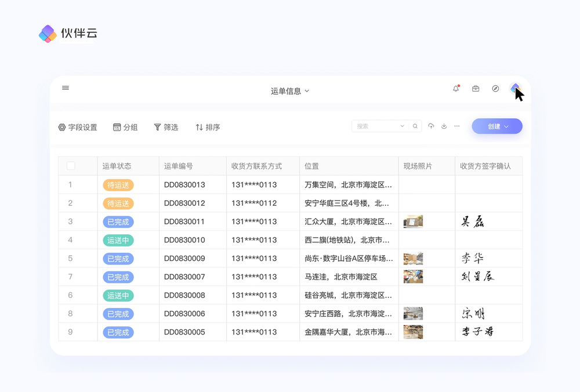
Task: Open the 分组 grouping option
Action: [x=125, y=128]
